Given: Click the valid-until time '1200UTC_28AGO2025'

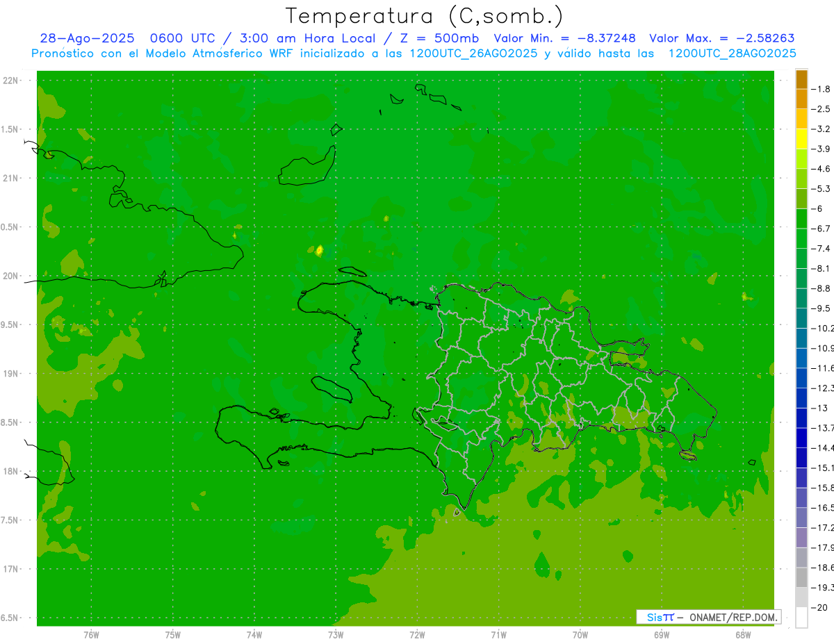Looking at the screenshot, I should tap(732, 53).
